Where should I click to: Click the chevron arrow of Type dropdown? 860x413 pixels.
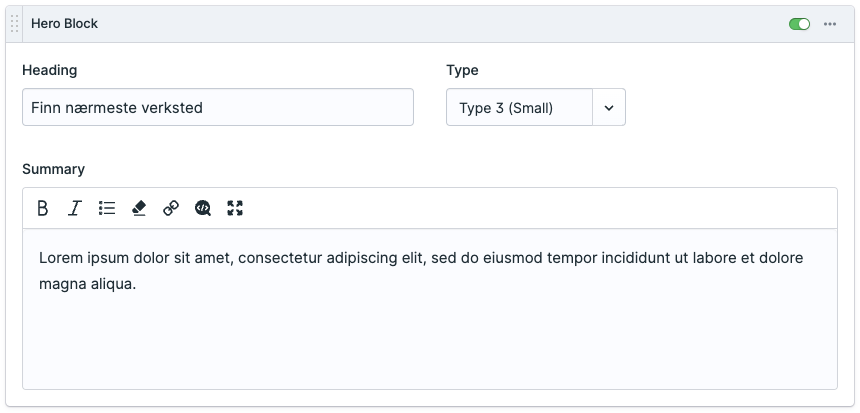tap(609, 107)
